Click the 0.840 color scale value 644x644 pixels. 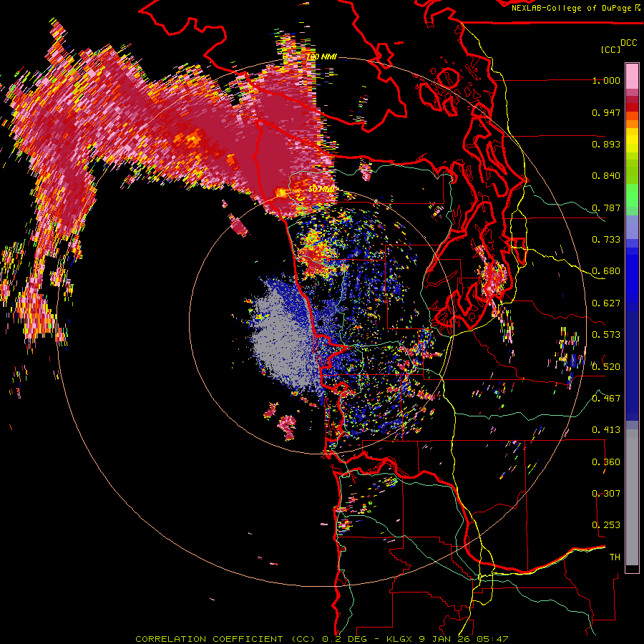pyautogui.click(x=606, y=176)
